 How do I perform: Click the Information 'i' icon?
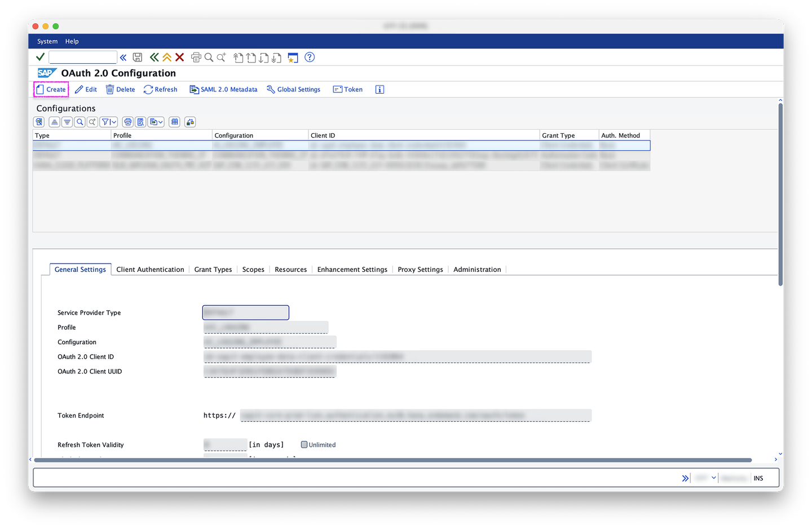pyautogui.click(x=379, y=89)
